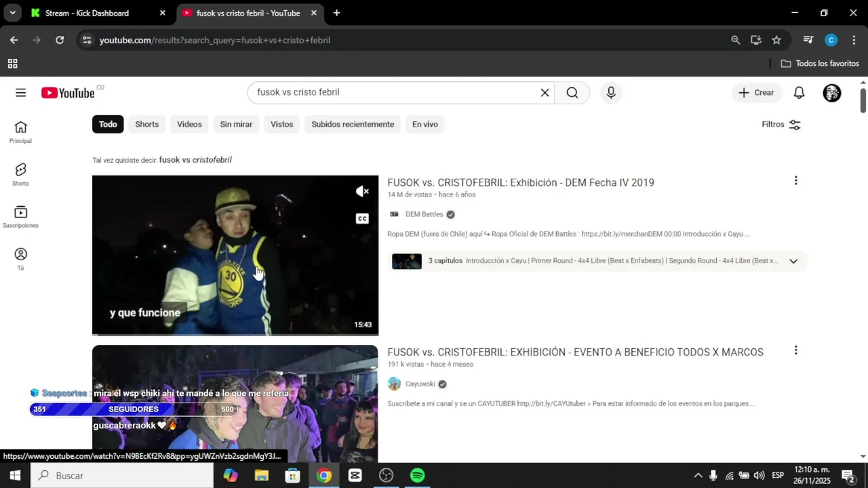The width and height of the screenshot is (868, 488).
Task: Open Shorts in the left sidebar
Action: (20, 174)
